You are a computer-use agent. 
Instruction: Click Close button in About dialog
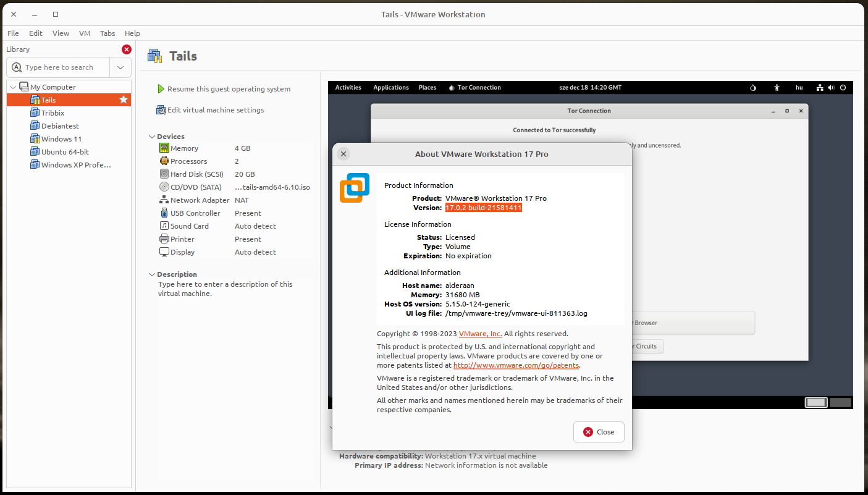click(x=599, y=432)
